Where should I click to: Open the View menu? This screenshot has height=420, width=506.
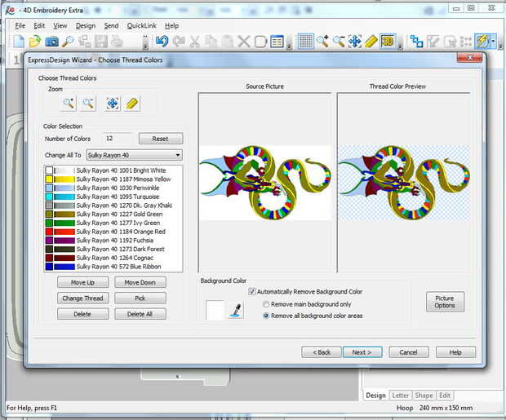pos(60,26)
